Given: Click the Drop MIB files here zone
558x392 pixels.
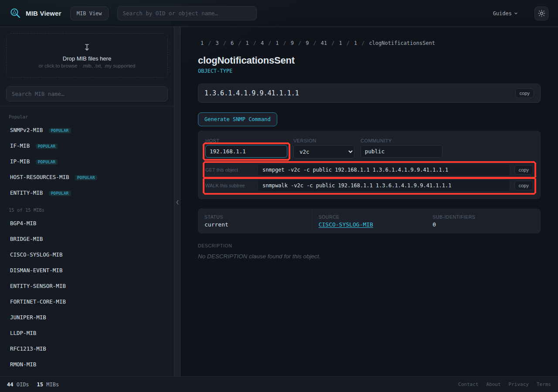Looking at the screenshot, I should tap(87, 55).
